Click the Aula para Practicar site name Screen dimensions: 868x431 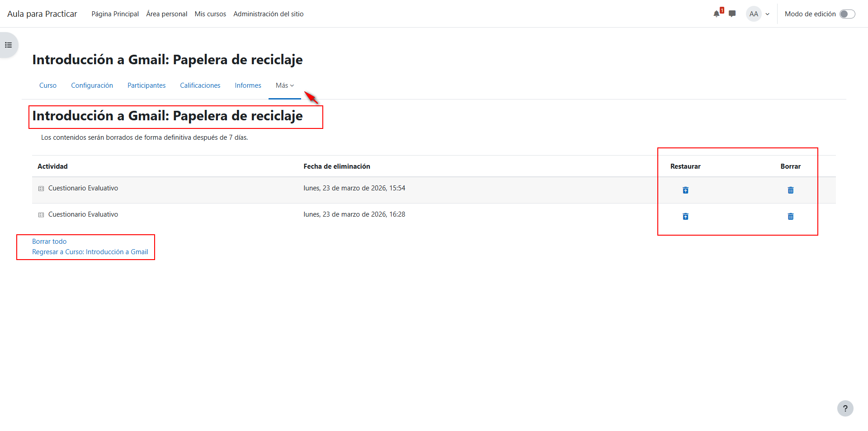click(42, 14)
